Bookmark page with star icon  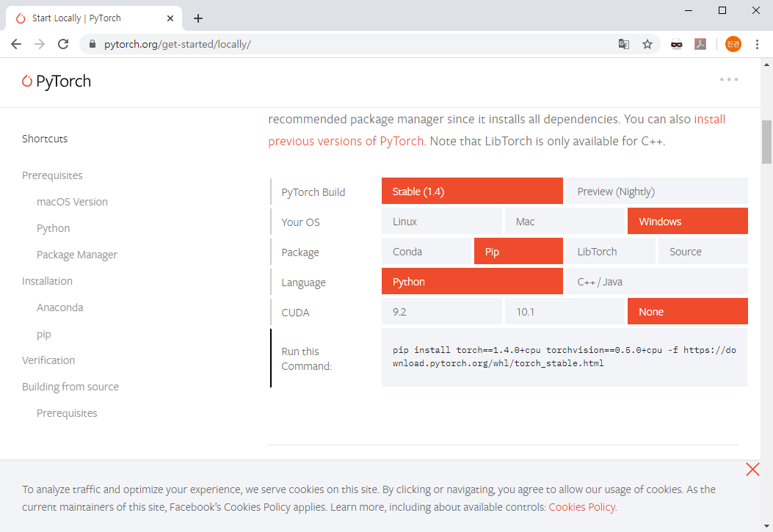tap(647, 44)
